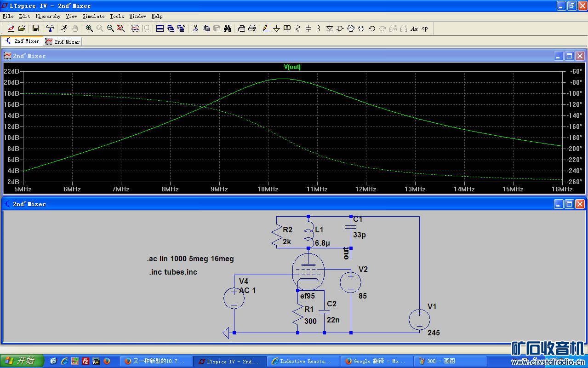Open the Hierarchy menu

[48, 16]
